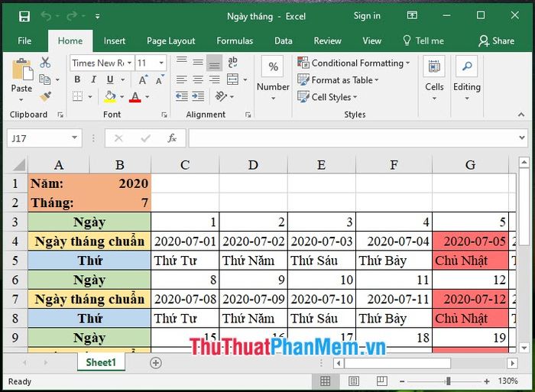The height and width of the screenshot is (392, 535).
Task: Switch to Review tab
Action: coord(328,41)
